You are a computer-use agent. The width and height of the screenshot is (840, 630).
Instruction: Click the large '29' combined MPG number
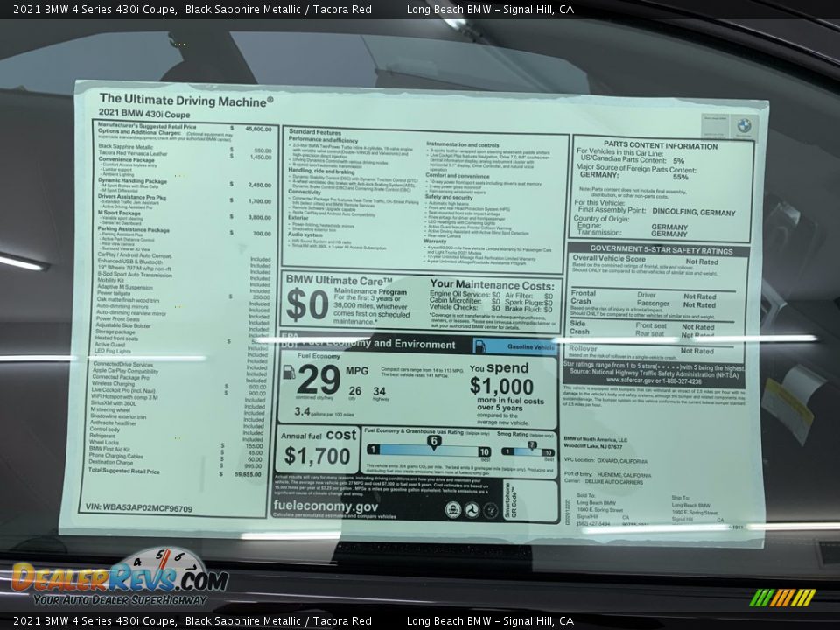[318, 380]
